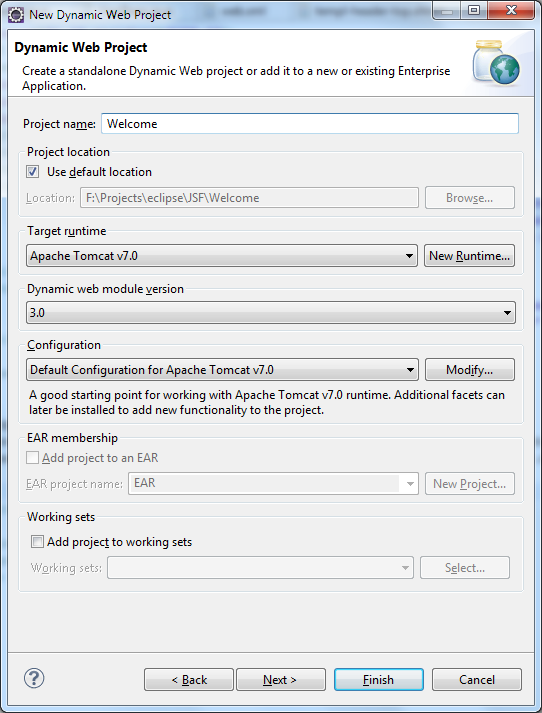Open the EAR project name dropdown

coord(273,483)
